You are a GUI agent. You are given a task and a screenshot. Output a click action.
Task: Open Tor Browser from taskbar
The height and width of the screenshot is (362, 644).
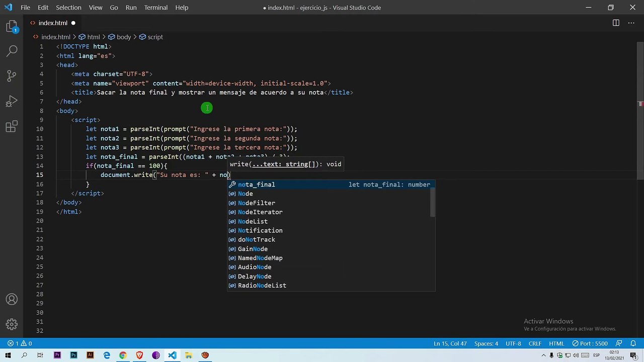click(156, 355)
